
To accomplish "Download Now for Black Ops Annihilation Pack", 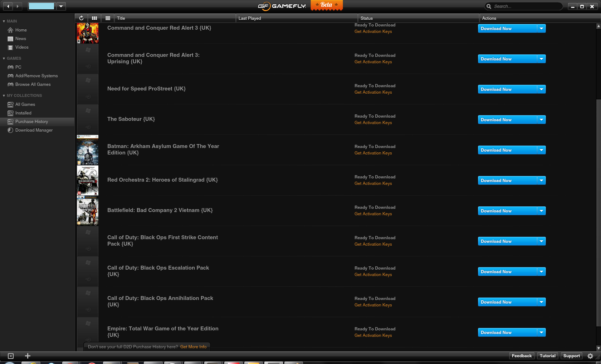I will (x=508, y=302).
